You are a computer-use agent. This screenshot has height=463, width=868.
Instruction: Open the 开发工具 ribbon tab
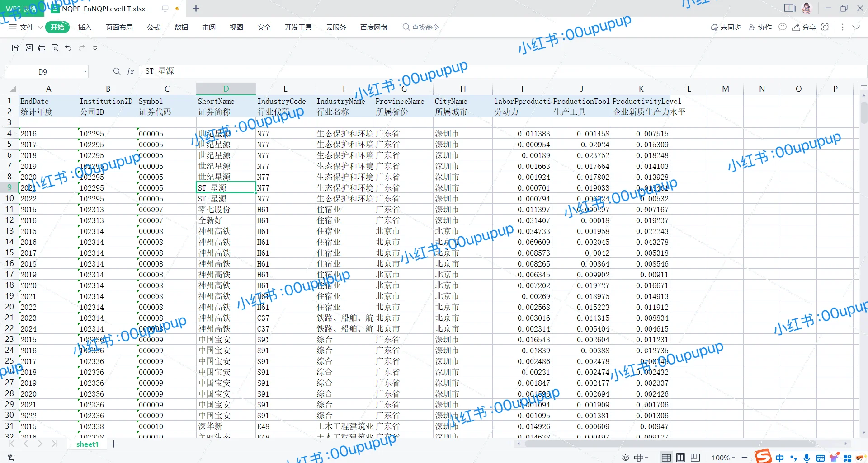pos(298,27)
